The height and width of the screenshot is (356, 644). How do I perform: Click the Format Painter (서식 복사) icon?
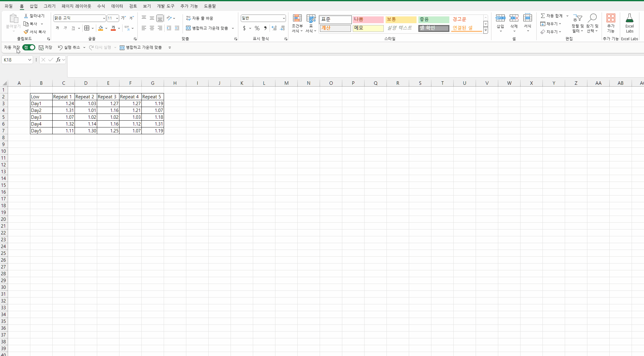(x=26, y=32)
